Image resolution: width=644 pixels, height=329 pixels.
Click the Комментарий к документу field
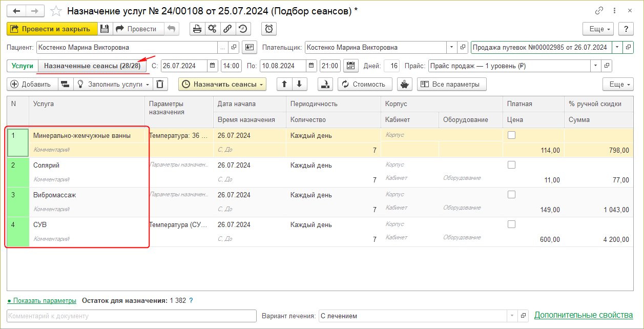[x=131, y=316]
